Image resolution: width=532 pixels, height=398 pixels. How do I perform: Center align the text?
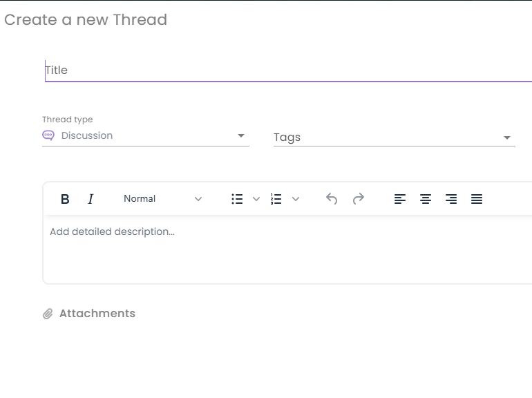(x=426, y=199)
